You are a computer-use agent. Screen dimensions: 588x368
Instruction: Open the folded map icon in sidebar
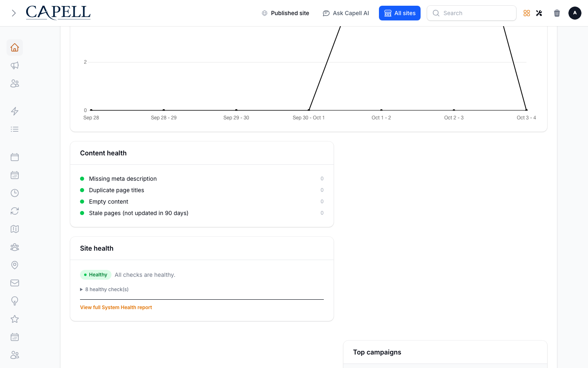click(15, 229)
